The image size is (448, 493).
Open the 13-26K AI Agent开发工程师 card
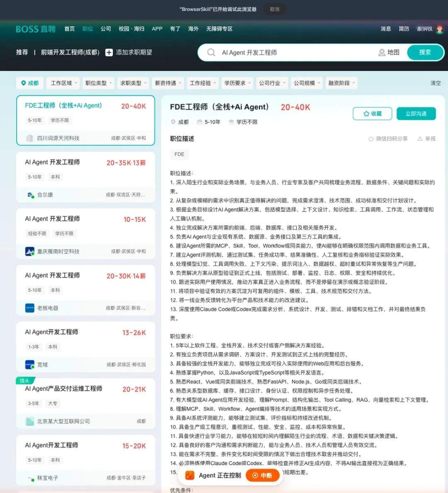[x=85, y=347]
